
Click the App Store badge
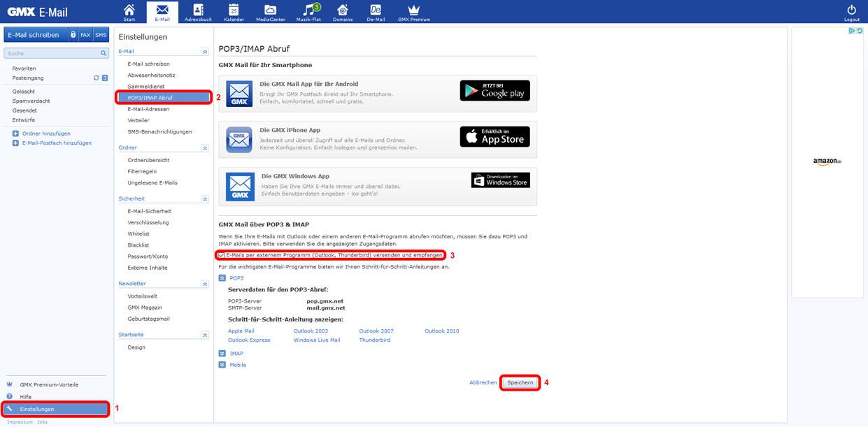tap(495, 136)
